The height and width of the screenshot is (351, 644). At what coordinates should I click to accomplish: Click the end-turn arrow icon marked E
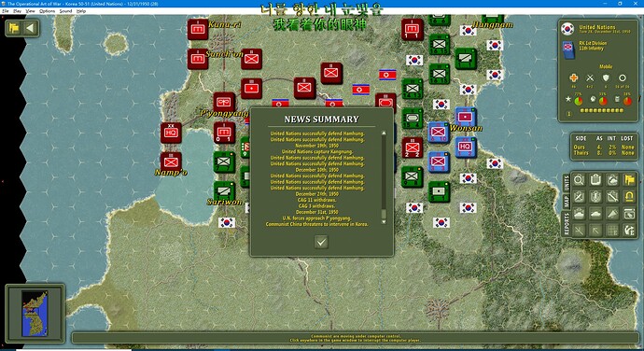point(630,231)
